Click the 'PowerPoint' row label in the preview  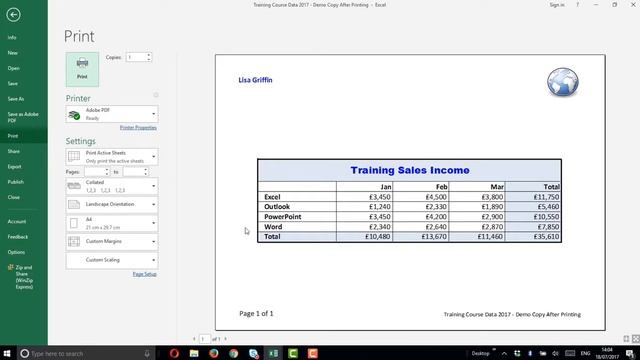282,217
